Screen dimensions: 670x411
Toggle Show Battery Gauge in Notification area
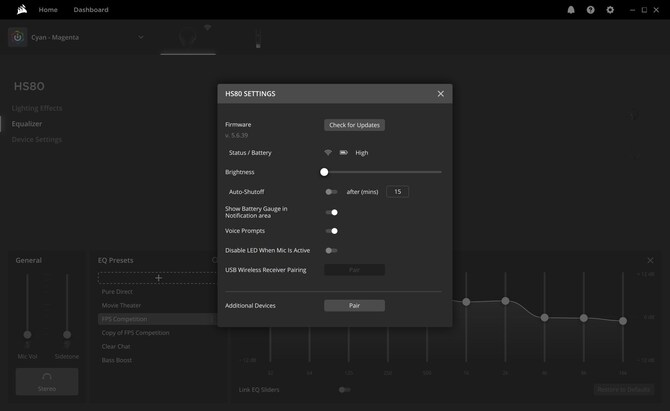click(x=331, y=212)
